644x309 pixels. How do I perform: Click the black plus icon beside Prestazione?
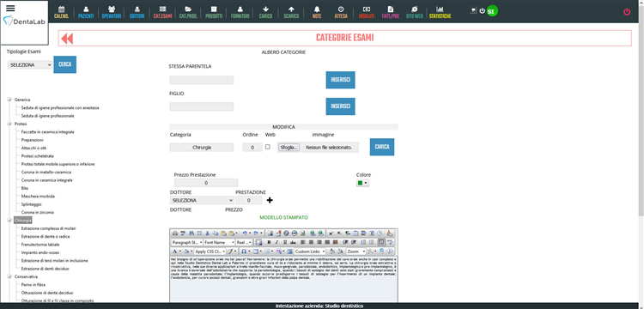(270, 200)
